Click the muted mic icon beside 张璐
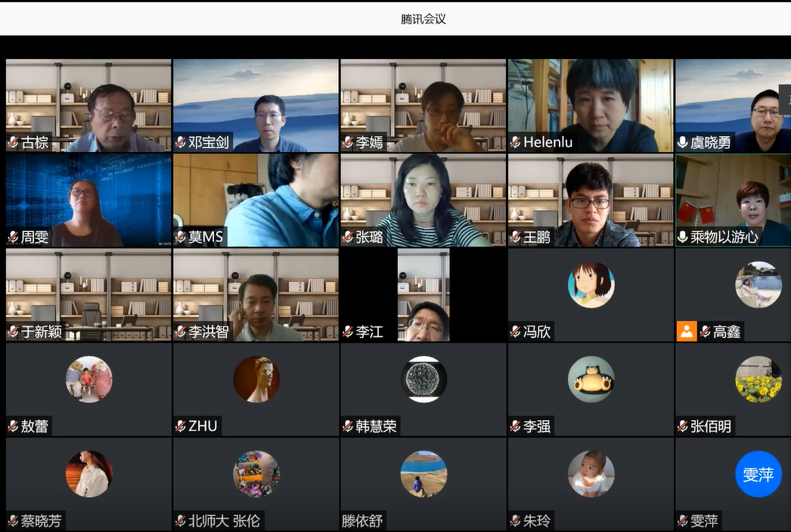This screenshot has width=791, height=532. click(348, 237)
